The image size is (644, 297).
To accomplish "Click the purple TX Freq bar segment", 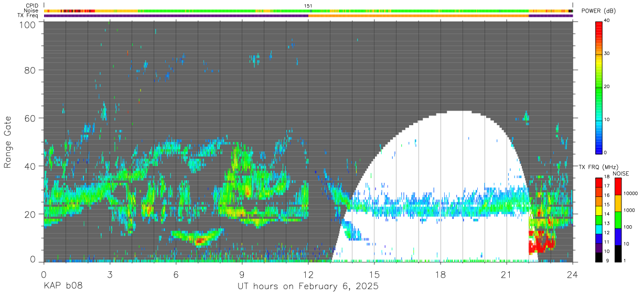I will tap(176, 16).
